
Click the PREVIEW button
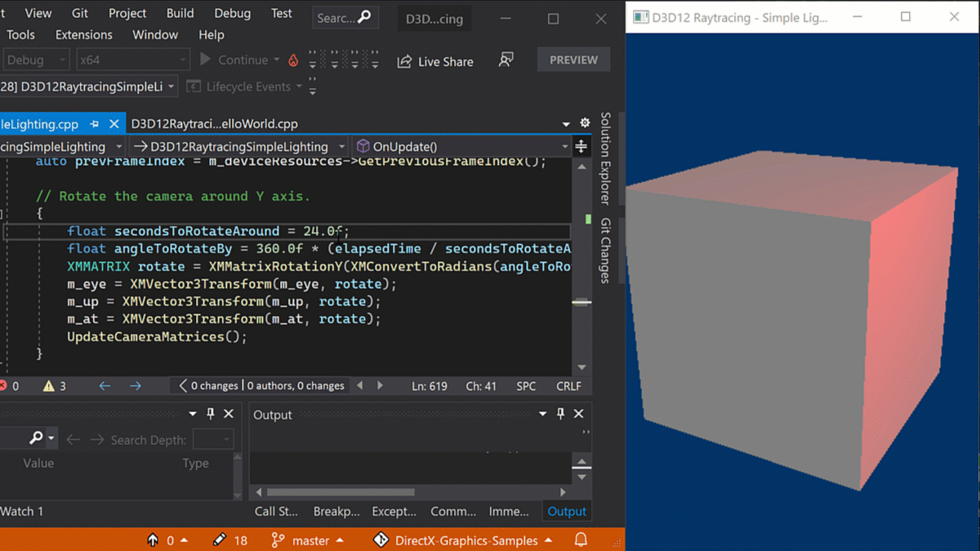tap(573, 60)
